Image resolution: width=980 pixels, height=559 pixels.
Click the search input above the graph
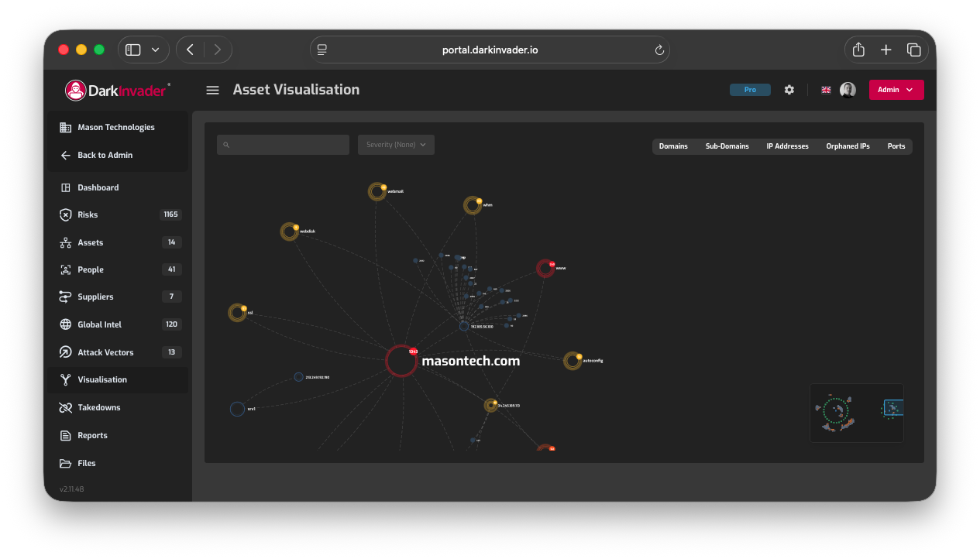[283, 144]
